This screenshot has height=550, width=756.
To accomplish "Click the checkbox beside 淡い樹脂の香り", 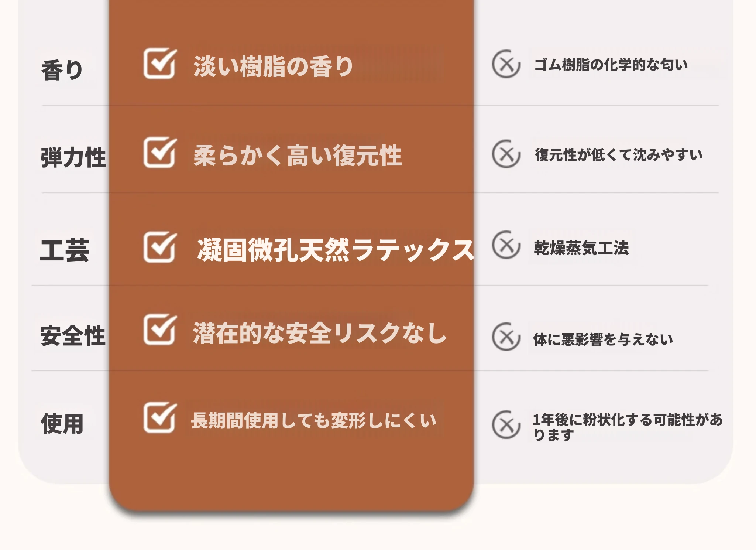I will [159, 64].
